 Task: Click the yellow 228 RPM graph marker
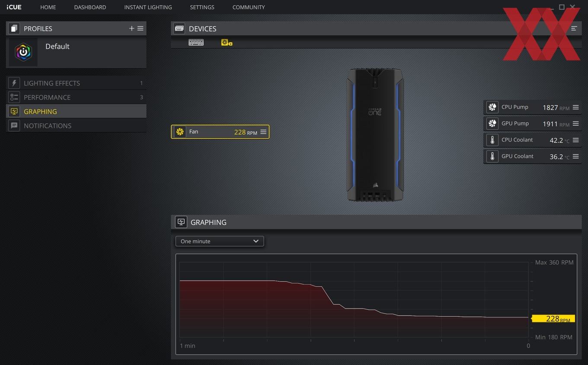(553, 319)
